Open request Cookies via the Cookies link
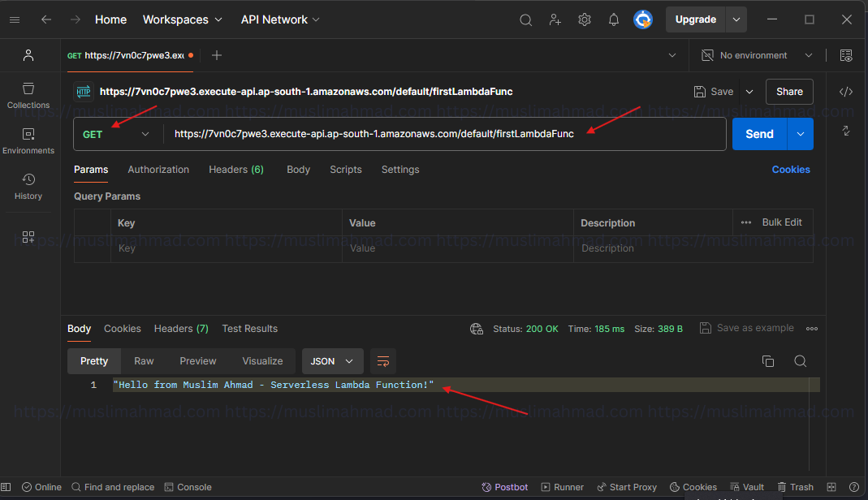The image size is (868, 500). 791,169
